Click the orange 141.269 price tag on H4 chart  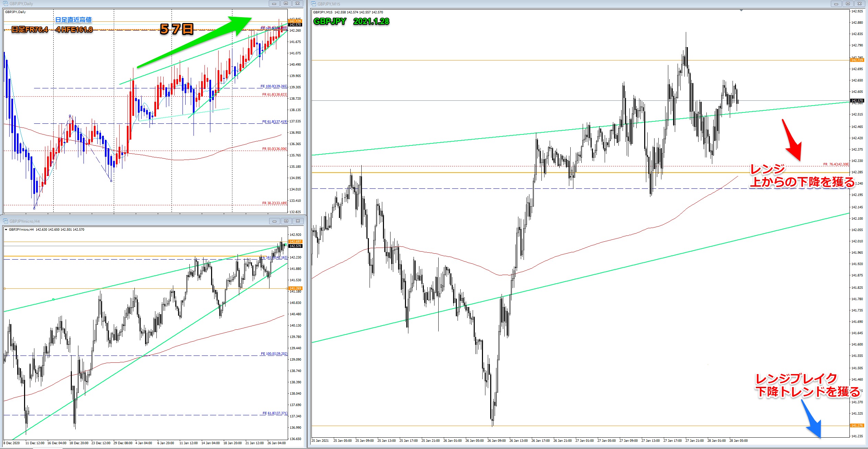click(295, 288)
